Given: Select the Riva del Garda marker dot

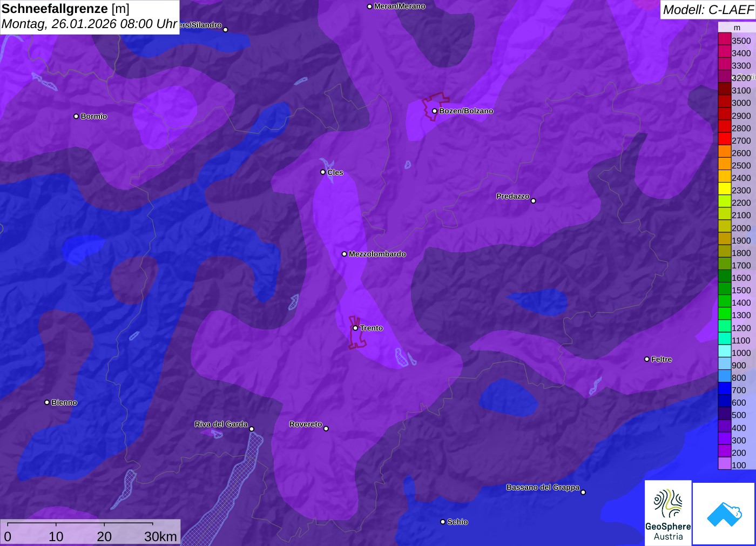Looking at the screenshot, I should pos(252,429).
